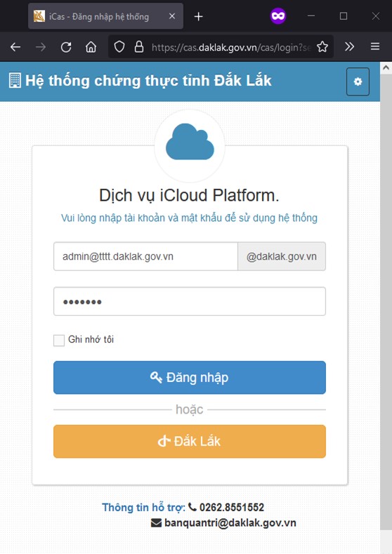Open a new tab with plus button
392x554 pixels.
tap(199, 16)
